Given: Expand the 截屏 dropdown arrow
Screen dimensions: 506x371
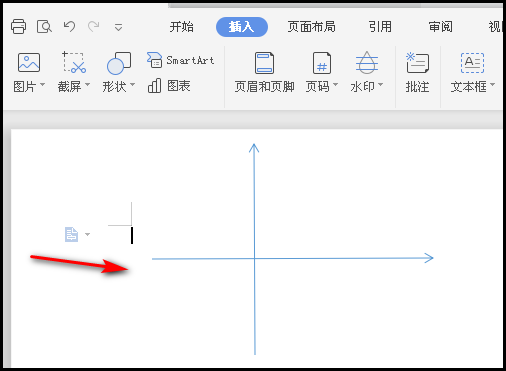Looking at the screenshot, I should click(87, 85).
